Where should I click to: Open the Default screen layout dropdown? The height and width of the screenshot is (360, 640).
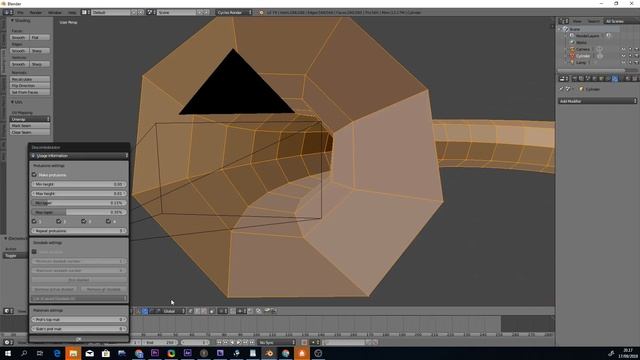point(111,13)
